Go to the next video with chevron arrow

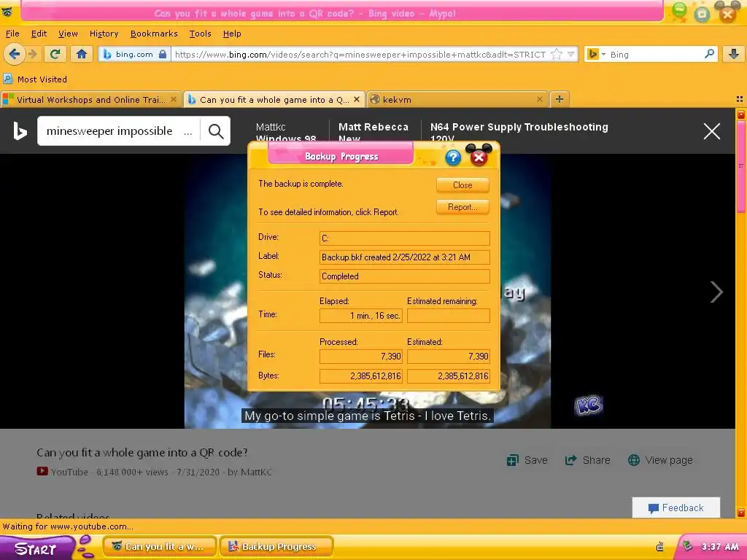coord(716,292)
